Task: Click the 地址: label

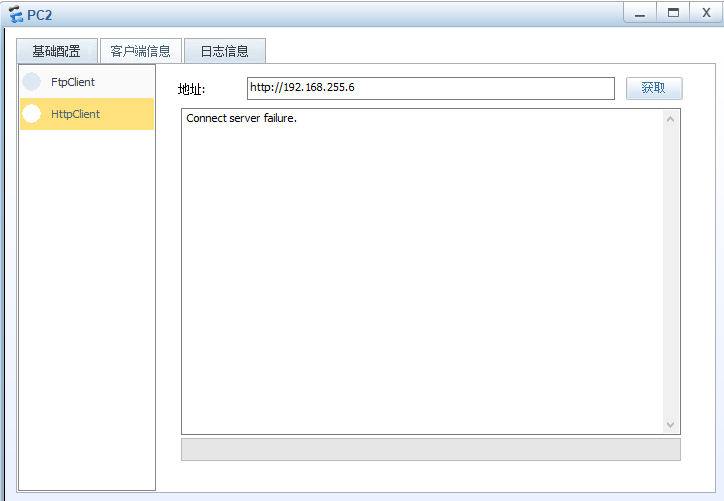Action: tap(192, 89)
